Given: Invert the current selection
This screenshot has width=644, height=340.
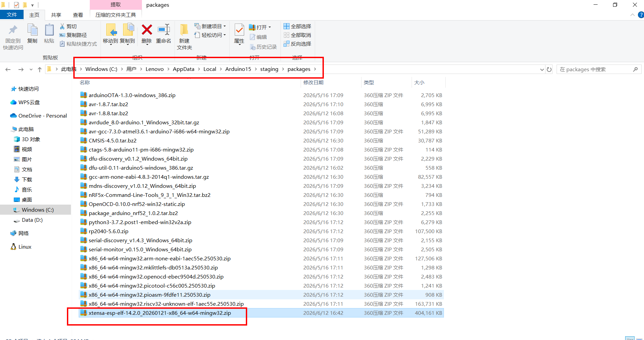Looking at the screenshot, I should pyautogui.click(x=297, y=44).
